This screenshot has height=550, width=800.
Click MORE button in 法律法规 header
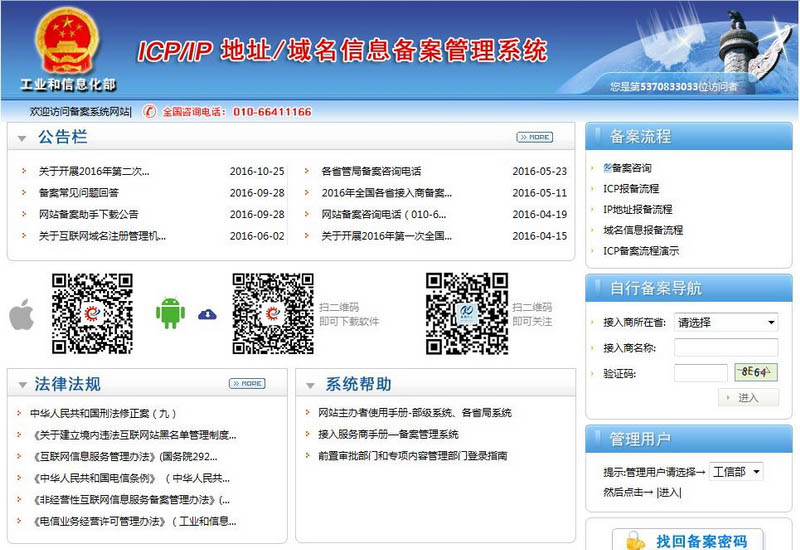(247, 383)
